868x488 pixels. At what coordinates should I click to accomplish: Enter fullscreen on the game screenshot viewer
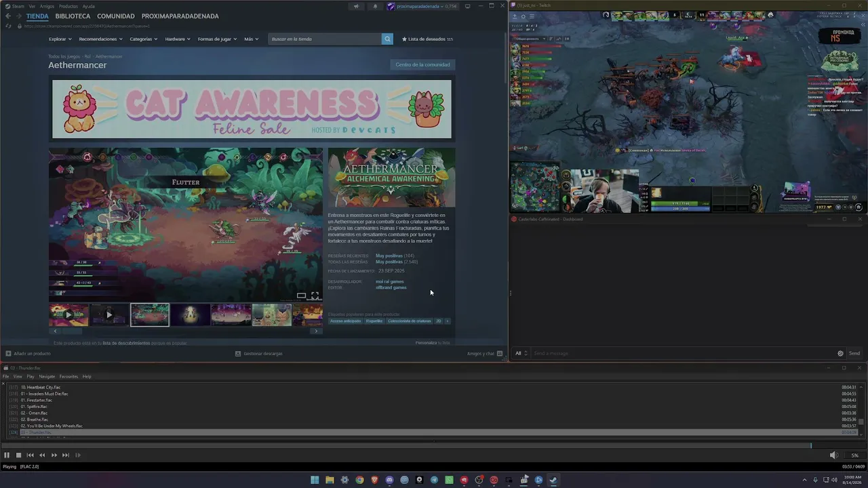(x=315, y=296)
